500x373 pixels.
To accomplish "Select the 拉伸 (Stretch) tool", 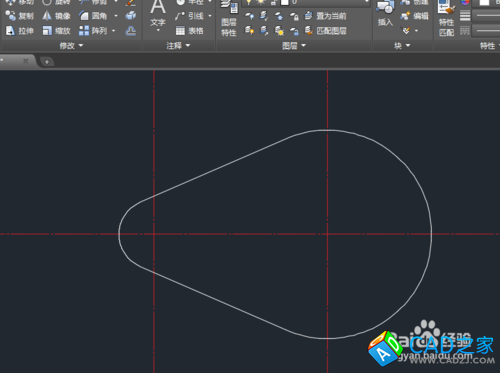I will [20, 31].
